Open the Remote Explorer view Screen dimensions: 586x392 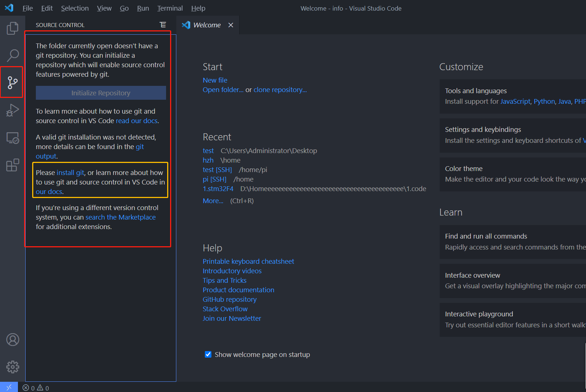click(x=12, y=138)
